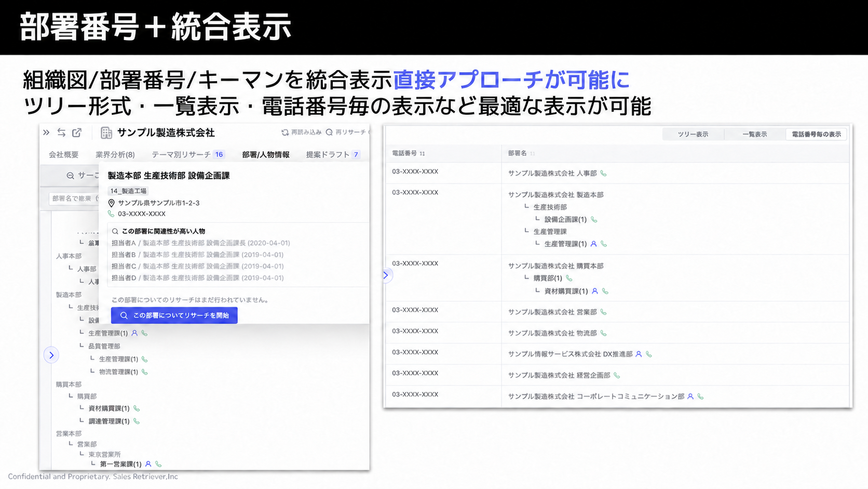Select 担当者D person entry
The height and width of the screenshot is (489, 868).
coord(198,278)
